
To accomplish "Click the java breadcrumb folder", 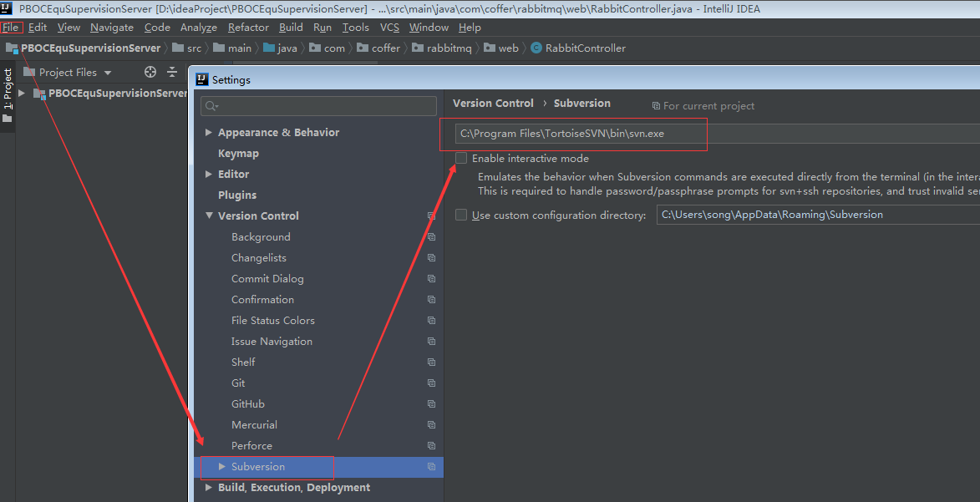I will tap(280, 48).
